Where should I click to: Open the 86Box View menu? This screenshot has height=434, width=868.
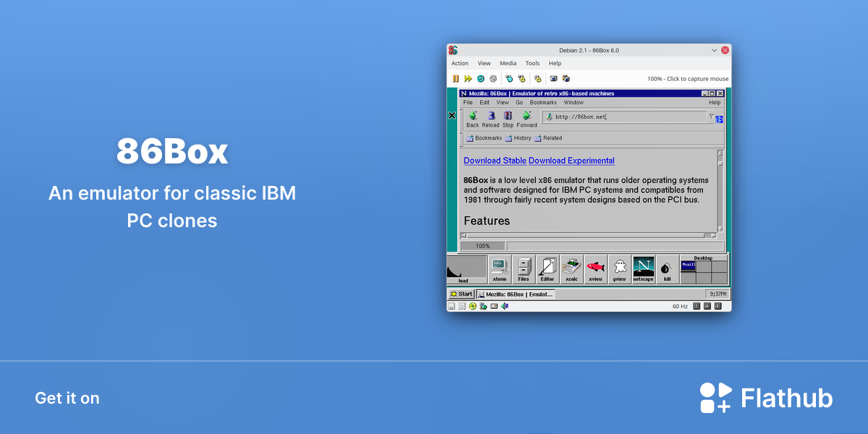pyautogui.click(x=484, y=64)
